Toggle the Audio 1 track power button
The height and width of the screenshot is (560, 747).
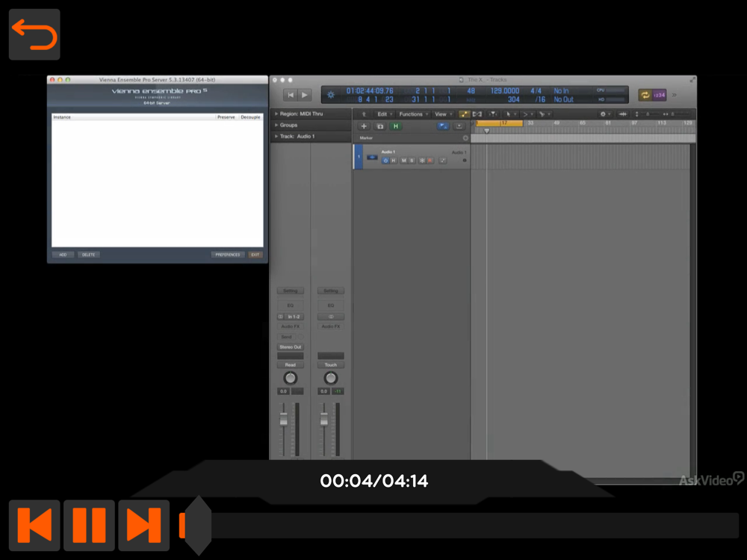pyautogui.click(x=385, y=161)
